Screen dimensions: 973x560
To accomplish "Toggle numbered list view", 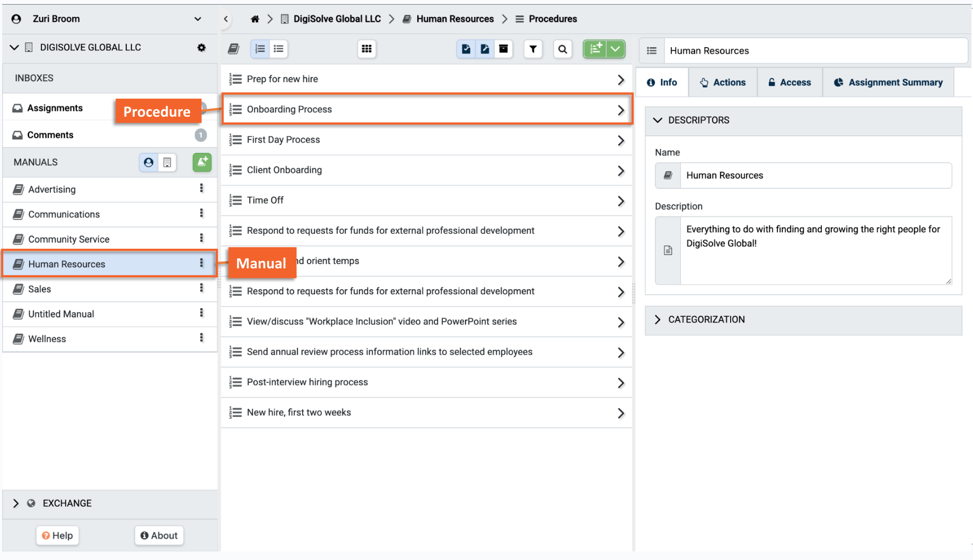I will tap(260, 49).
